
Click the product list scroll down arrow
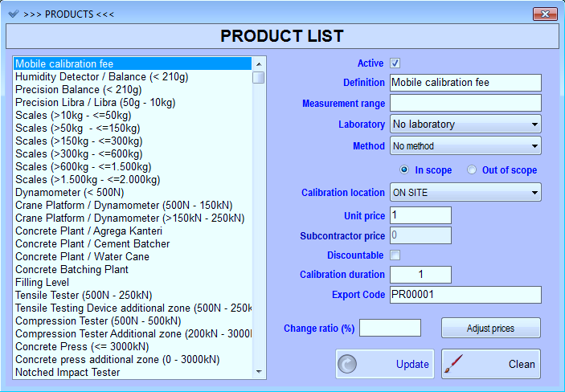(258, 371)
